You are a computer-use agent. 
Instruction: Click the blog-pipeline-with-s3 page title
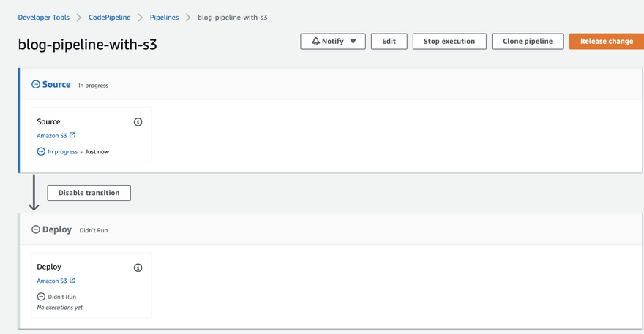tap(88, 45)
